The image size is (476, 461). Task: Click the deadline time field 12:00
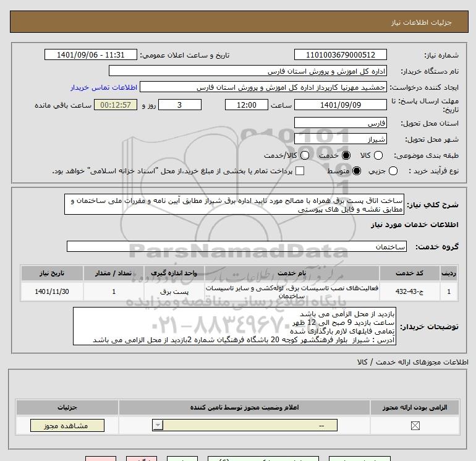[247, 105]
